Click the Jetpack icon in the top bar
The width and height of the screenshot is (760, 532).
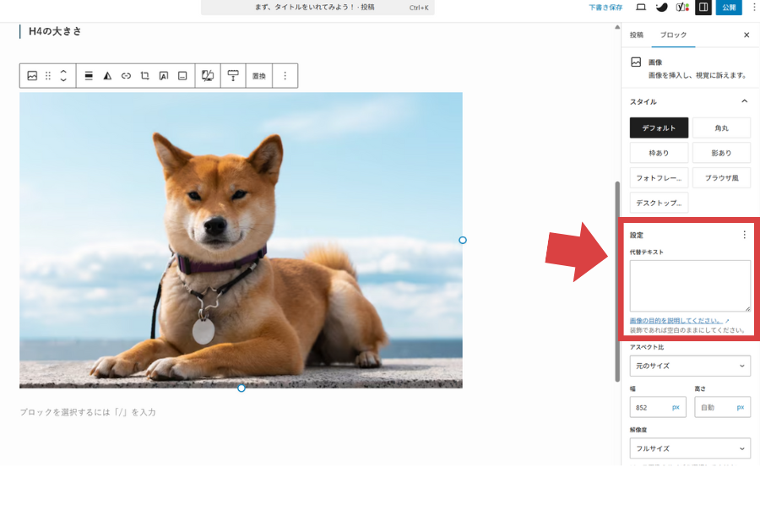[663, 8]
